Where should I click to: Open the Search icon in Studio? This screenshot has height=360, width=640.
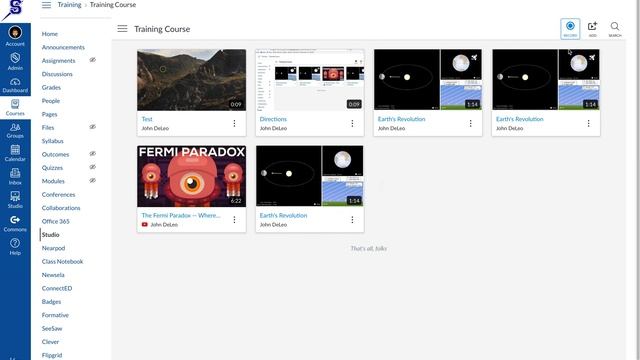pyautogui.click(x=615, y=29)
